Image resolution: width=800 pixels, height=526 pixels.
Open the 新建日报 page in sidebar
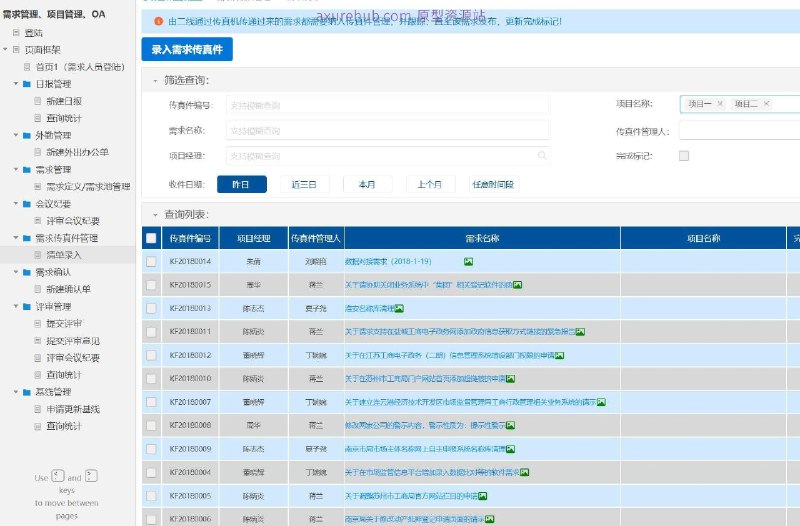tap(64, 101)
